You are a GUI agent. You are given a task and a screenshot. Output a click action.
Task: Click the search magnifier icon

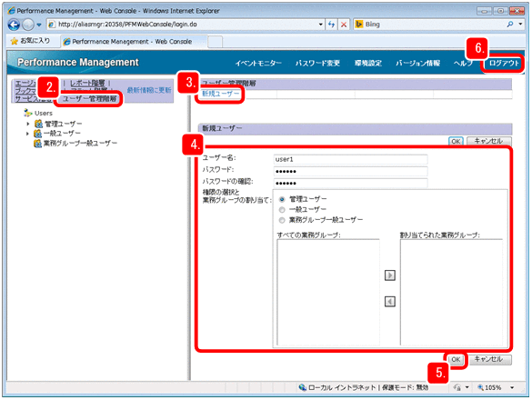point(510,25)
